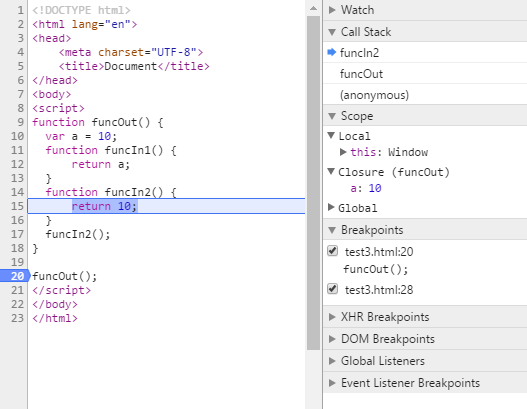The height and width of the screenshot is (409, 527).
Task: Click var a = 10; on line 10
Action: pyautogui.click(x=81, y=136)
